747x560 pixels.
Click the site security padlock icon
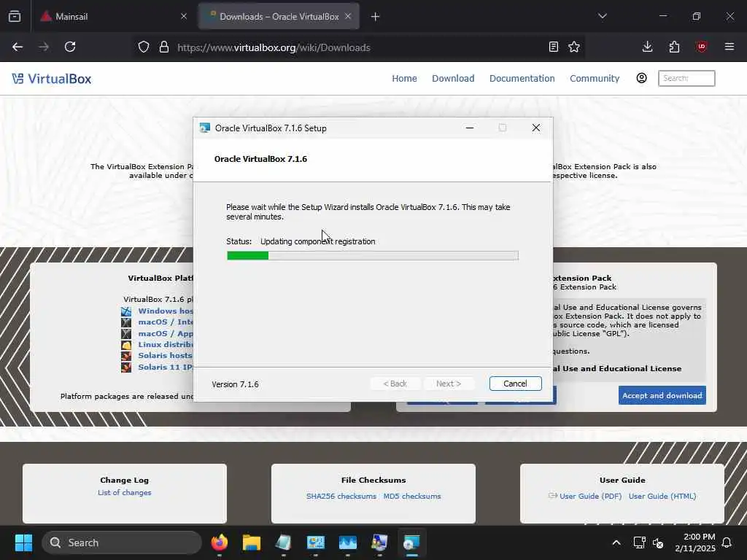click(164, 47)
